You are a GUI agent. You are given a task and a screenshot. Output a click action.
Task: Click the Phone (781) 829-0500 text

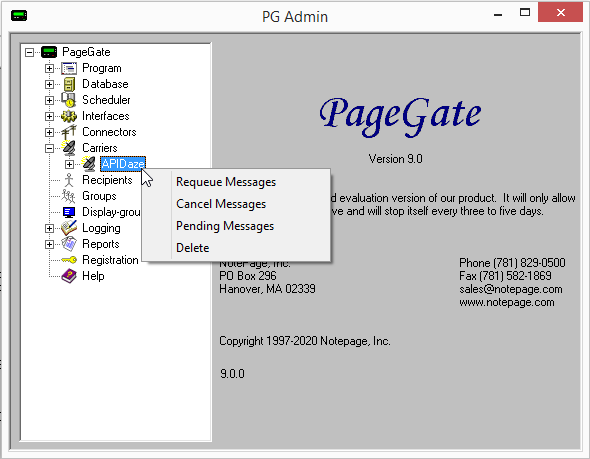pos(512,263)
